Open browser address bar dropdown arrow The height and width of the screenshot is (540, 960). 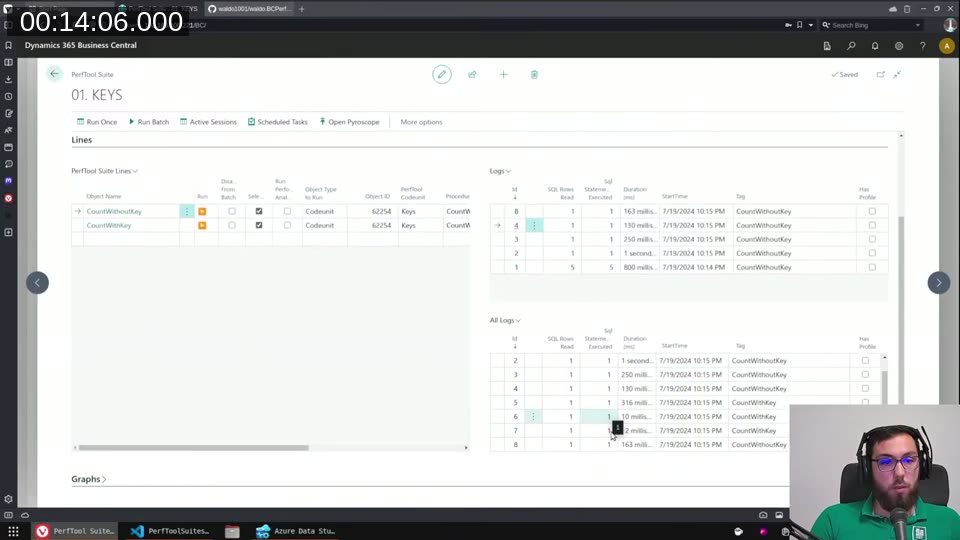(x=811, y=25)
